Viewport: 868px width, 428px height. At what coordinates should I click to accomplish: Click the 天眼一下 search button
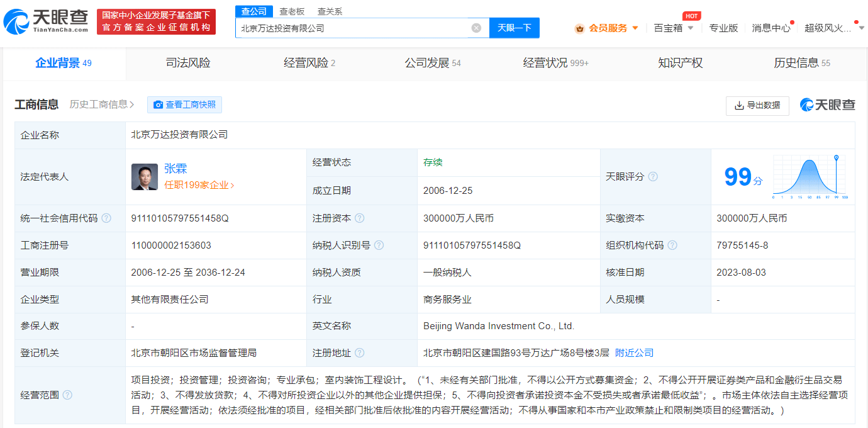tap(515, 28)
